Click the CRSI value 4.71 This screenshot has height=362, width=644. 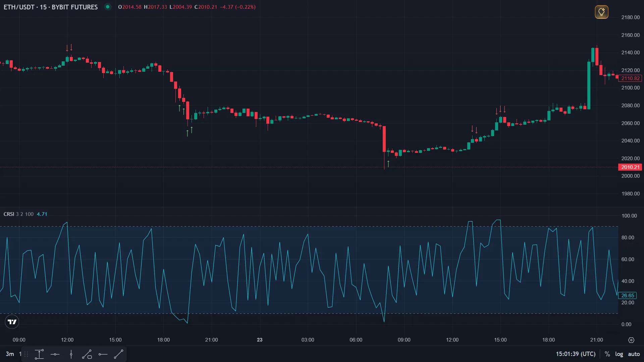pos(42,214)
